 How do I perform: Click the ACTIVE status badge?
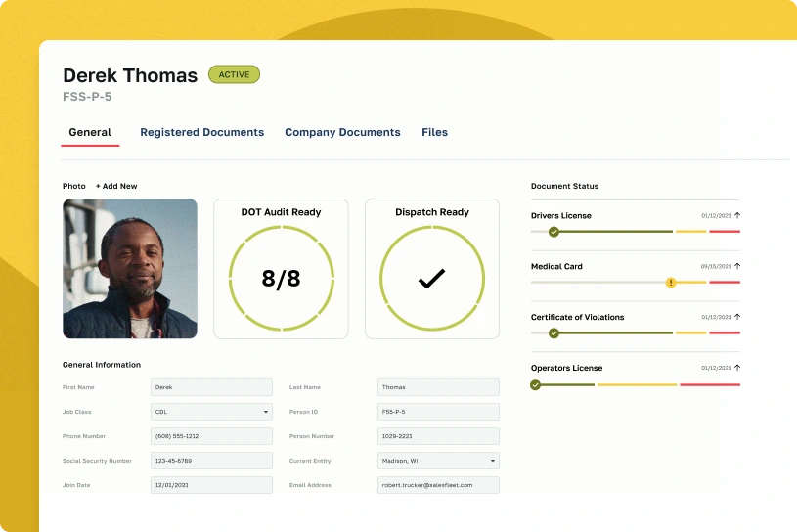point(234,74)
